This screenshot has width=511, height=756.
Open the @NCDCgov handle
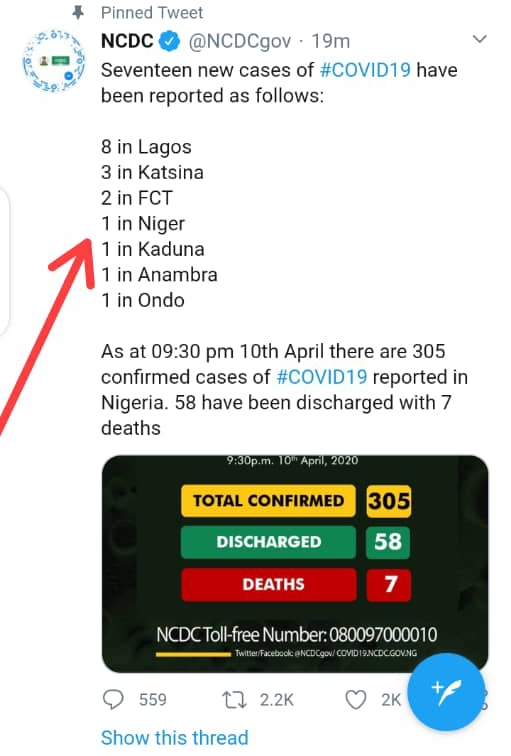(x=240, y=41)
